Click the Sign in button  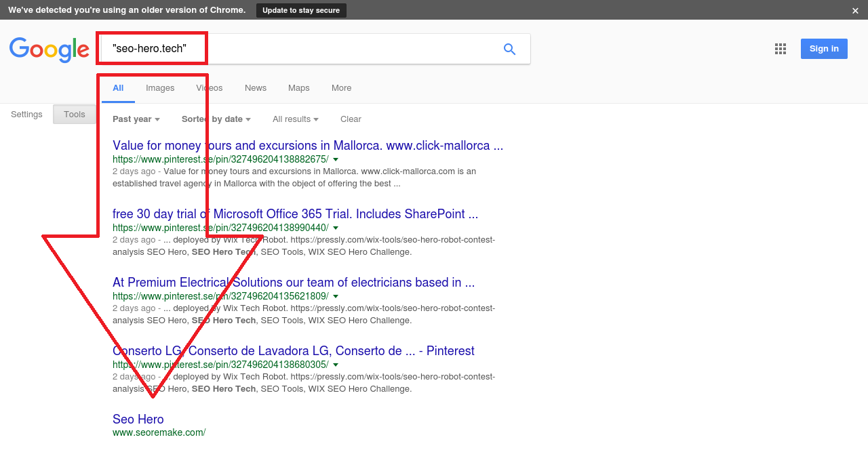click(x=824, y=49)
